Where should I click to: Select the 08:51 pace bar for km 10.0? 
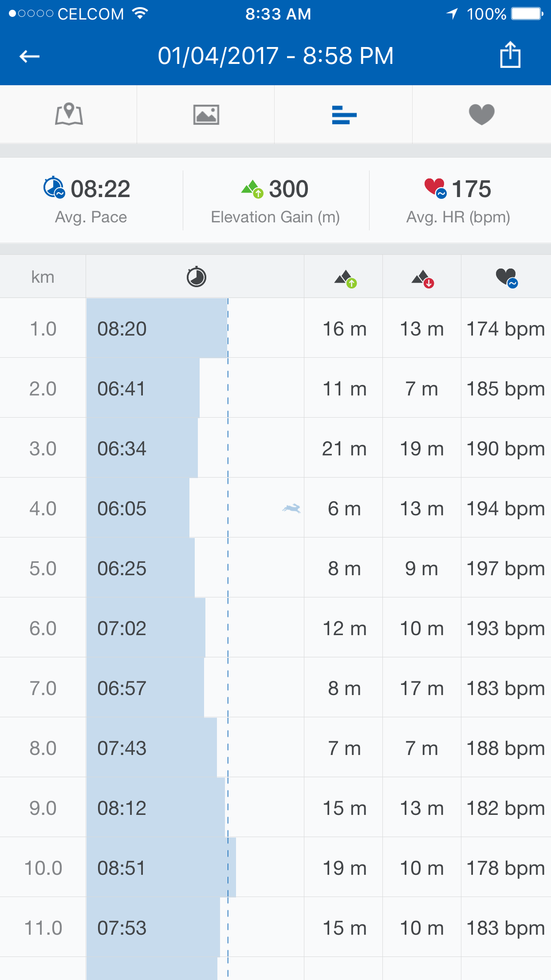tap(161, 868)
